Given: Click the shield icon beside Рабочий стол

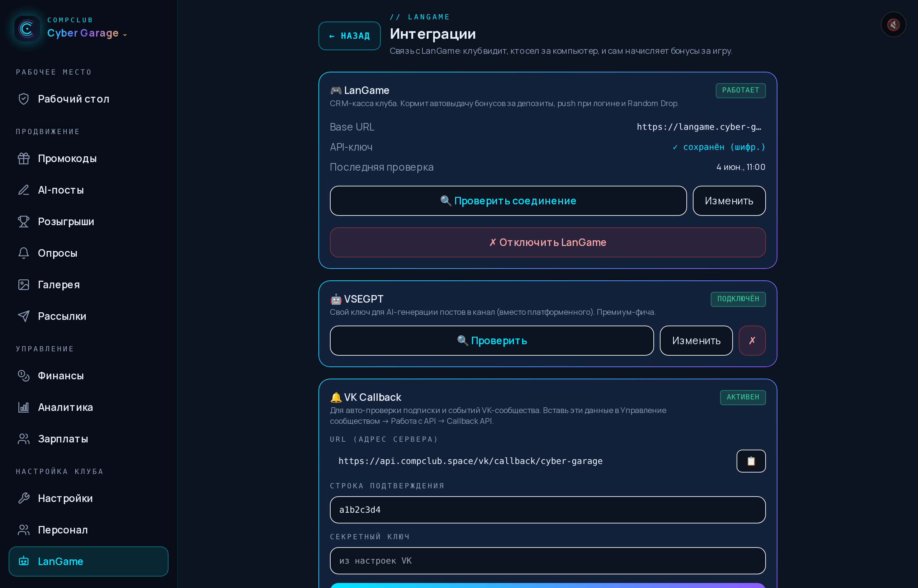Looking at the screenshot, I should [x=24, y=99].
